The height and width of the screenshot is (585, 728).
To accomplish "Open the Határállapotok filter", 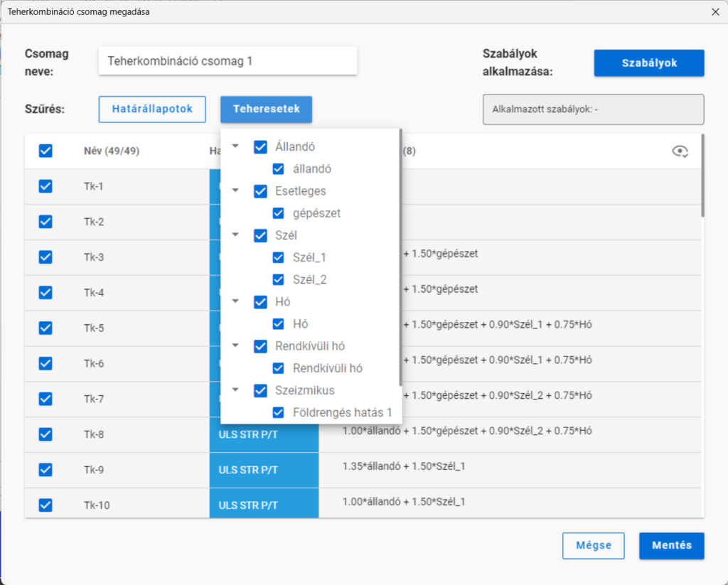I will (152, 109).
